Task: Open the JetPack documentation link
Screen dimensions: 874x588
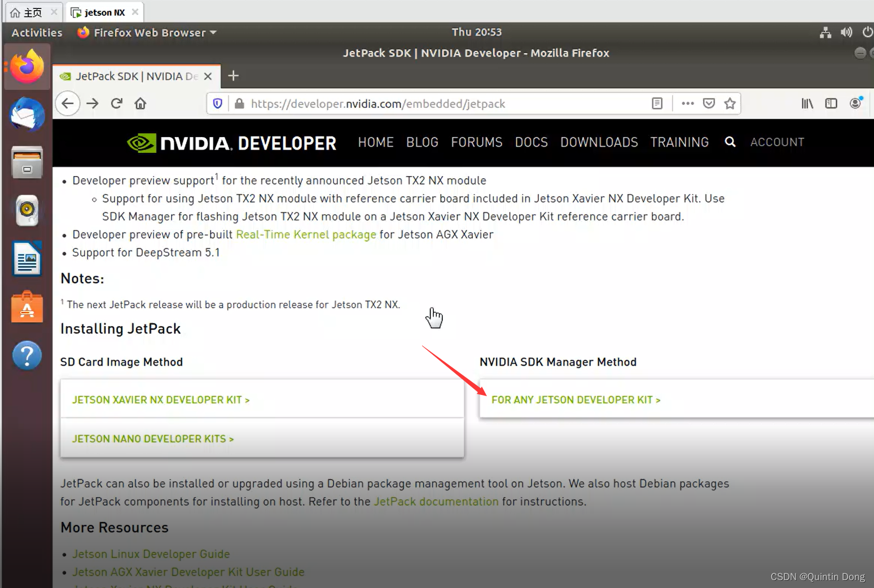Action: [x=436, y=501]
